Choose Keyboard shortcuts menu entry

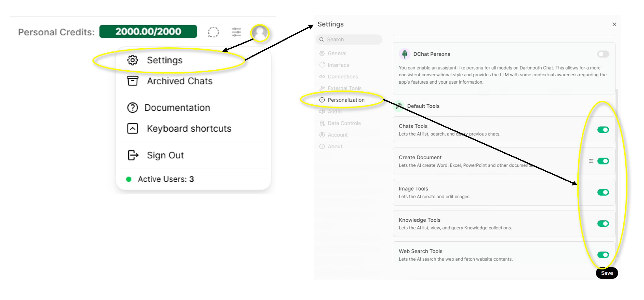[x=193, y=129]
